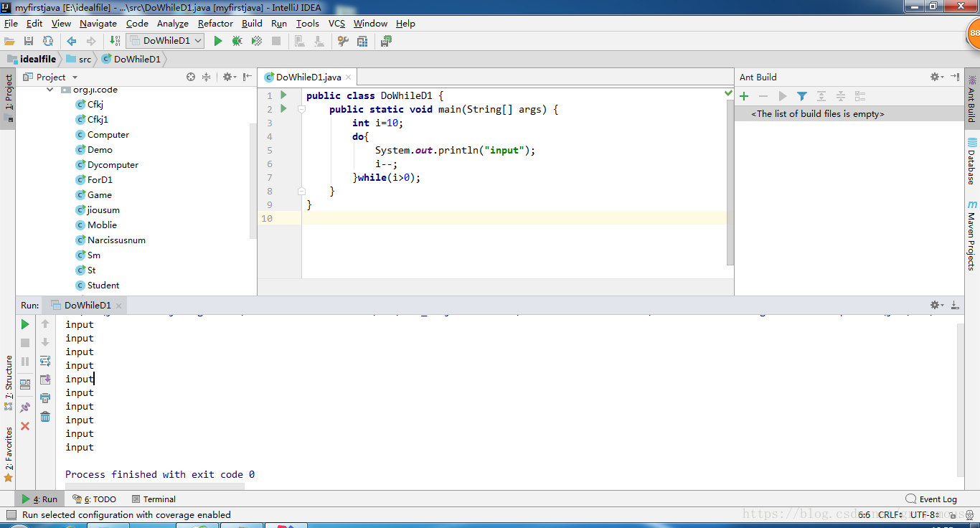Open the Event Log in the status bar
The height and width of the screenshot is (528, 980).
[x=931, y=499]
